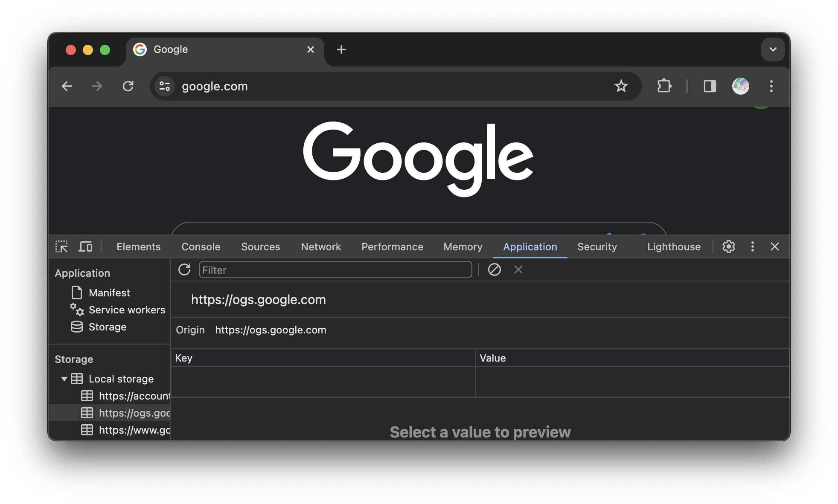Viewport: 838px width, 504px height.
Task: Refresh the local storage table
Action: click(x=184, y=269)
